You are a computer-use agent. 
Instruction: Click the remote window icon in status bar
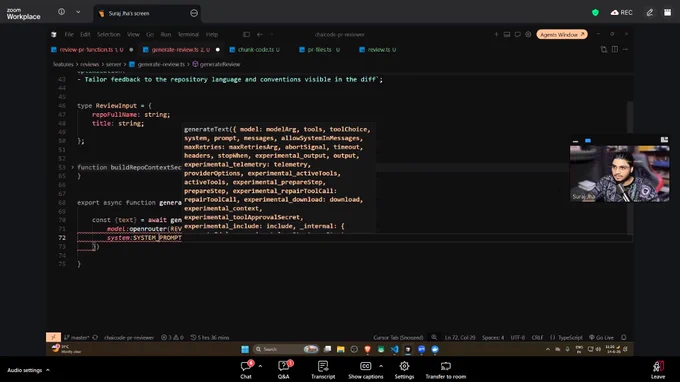[x=53, y=337]
